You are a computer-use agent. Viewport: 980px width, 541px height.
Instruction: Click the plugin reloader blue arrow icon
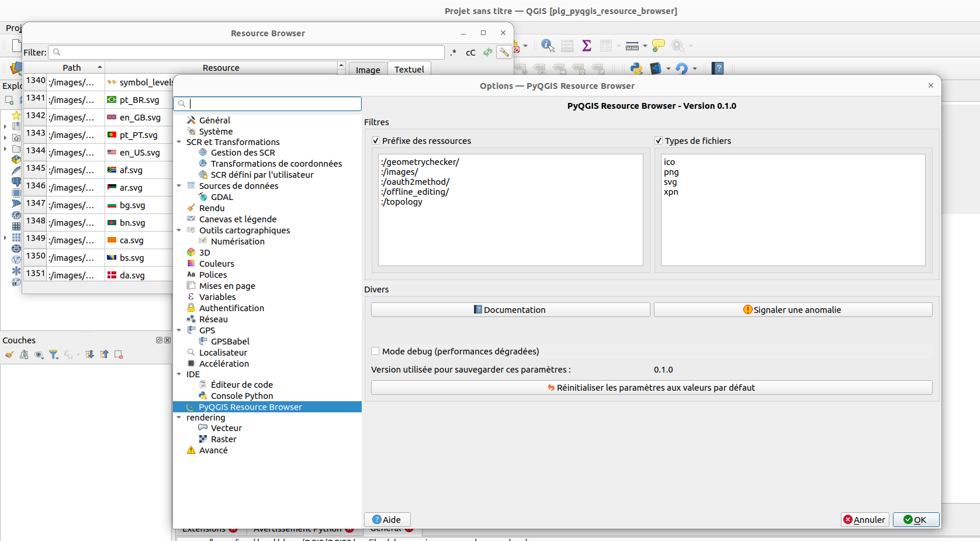coord(681,68)
